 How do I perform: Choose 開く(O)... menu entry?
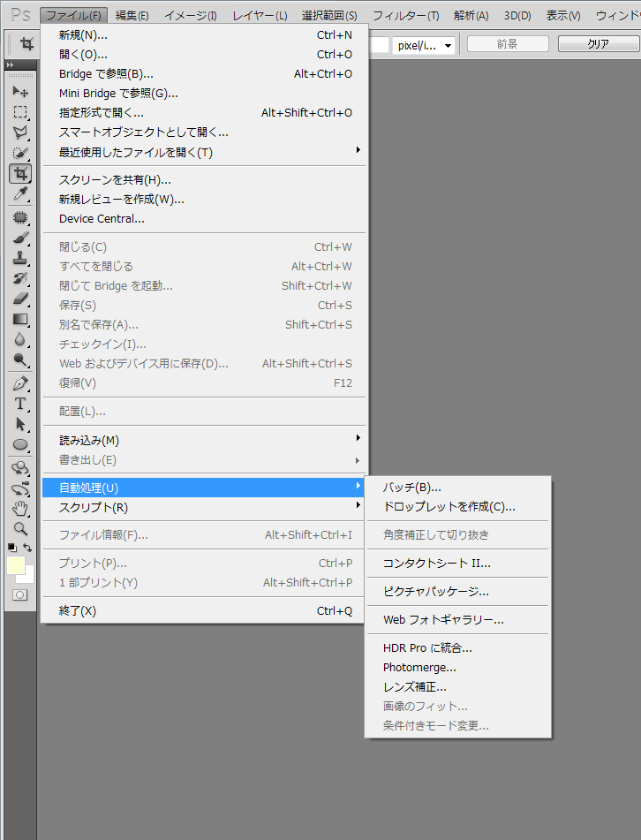[x=203, y=54]
